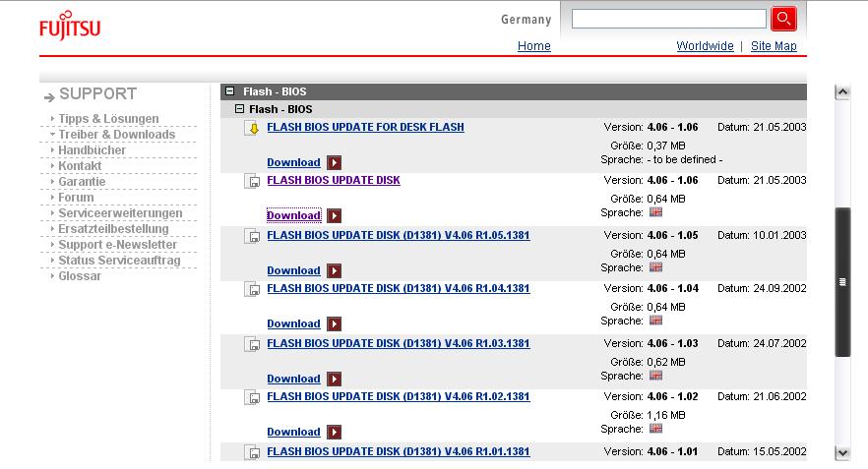Click the dark vertical scrollbar thumb
The height and width of the screenshot is (469, 868).
(842, 282)
